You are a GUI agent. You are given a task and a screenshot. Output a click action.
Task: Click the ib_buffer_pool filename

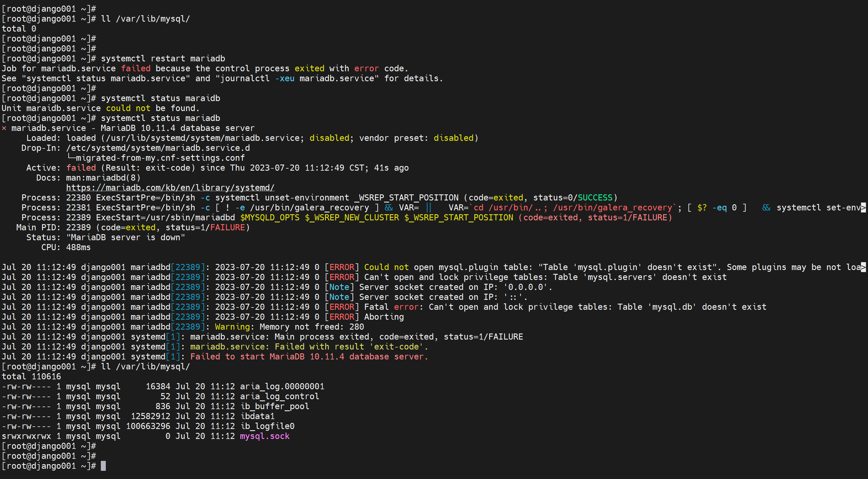[x=275, y=406]
